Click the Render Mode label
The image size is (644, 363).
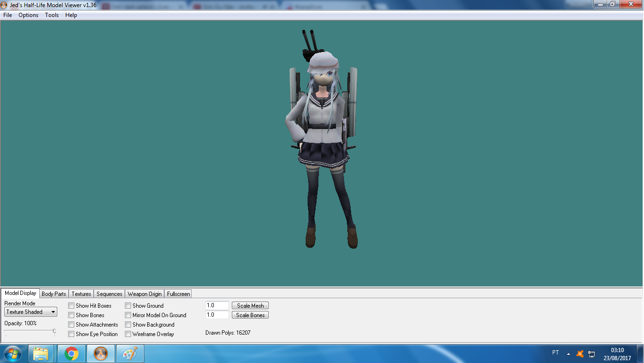click(x=20, y=303)
